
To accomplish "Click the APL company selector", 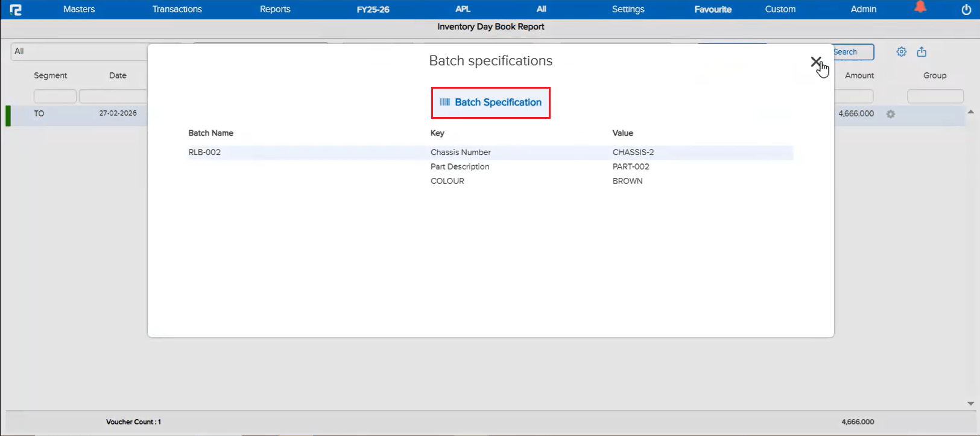I will [463, 9].
